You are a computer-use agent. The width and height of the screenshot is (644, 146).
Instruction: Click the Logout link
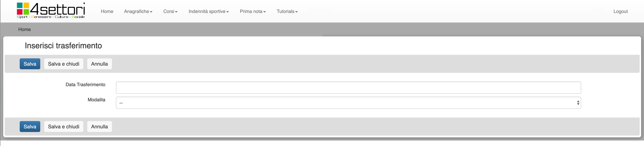tap(620, 12)
